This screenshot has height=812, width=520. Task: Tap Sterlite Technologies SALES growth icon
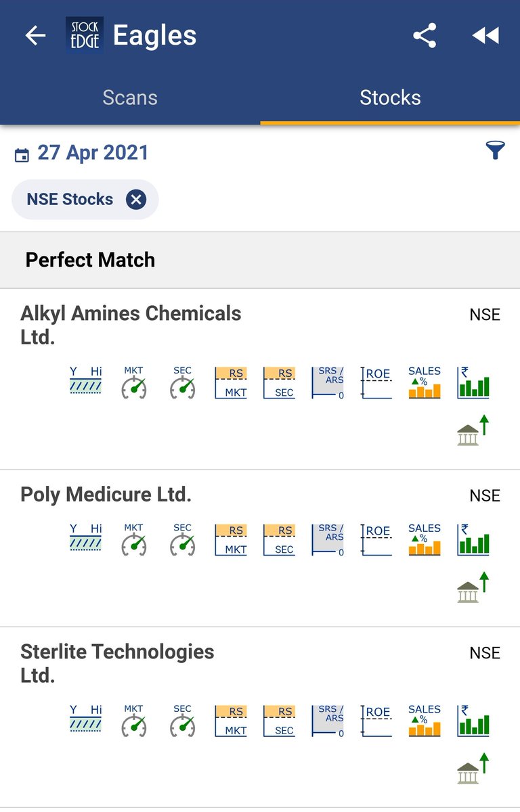(425, 721)
